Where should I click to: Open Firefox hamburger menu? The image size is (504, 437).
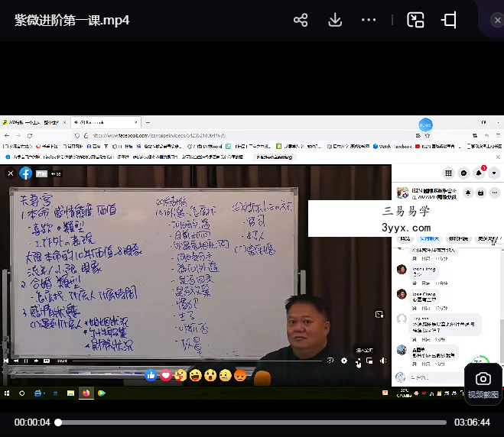(x=498, y=135)
